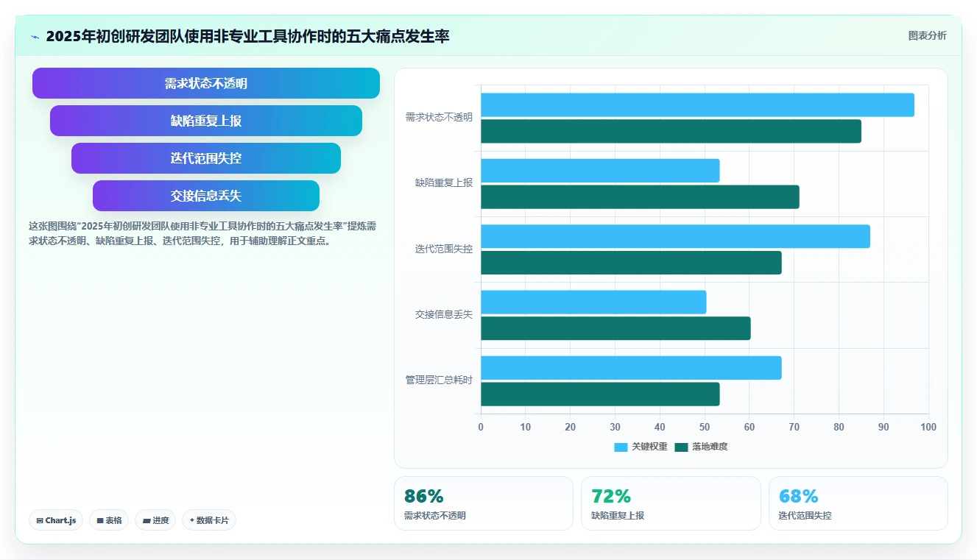Click the y-axis label 需求状态不透明
This screenshot has width=977, height=560.
pyautogui.click(x=439, y=117)
